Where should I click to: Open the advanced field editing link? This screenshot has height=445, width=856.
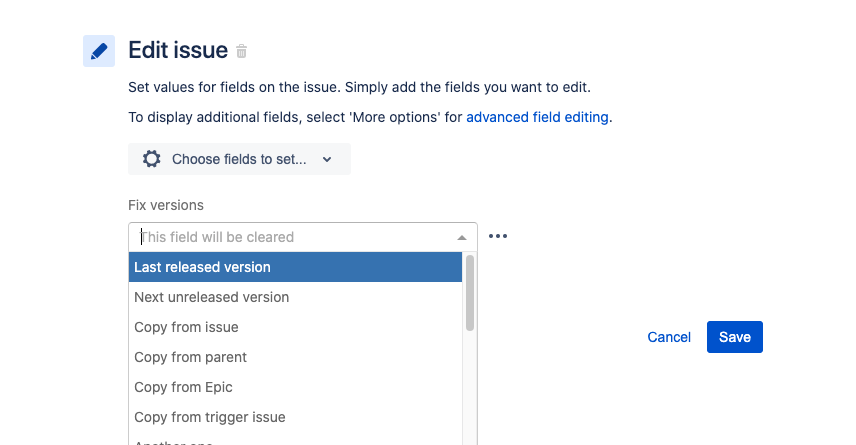click(x=537, y=117)
